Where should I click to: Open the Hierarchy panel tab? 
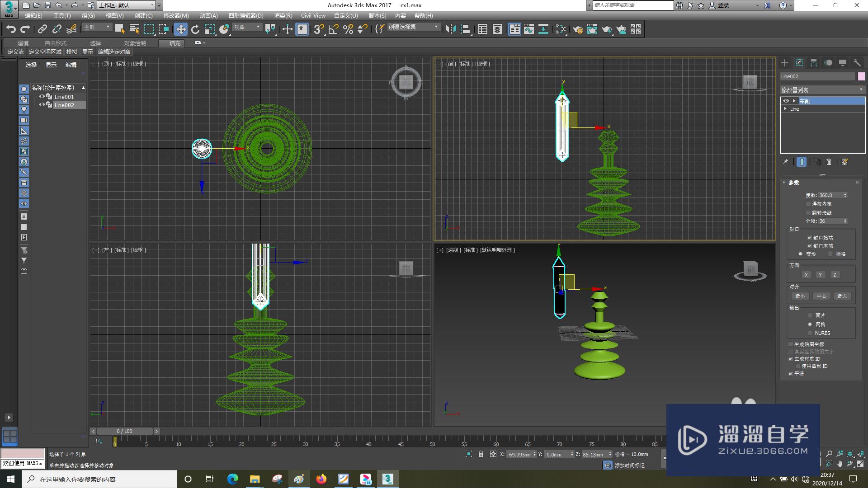pyautogui.click(x=814, y=63)
